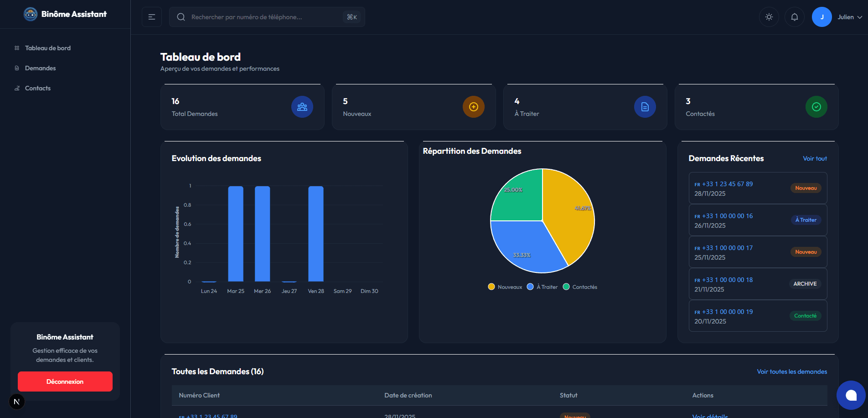Screen dimensions: 868x418
Task: Hide the Contactés series via its chart legend
Action: click(x=580, y=287)
